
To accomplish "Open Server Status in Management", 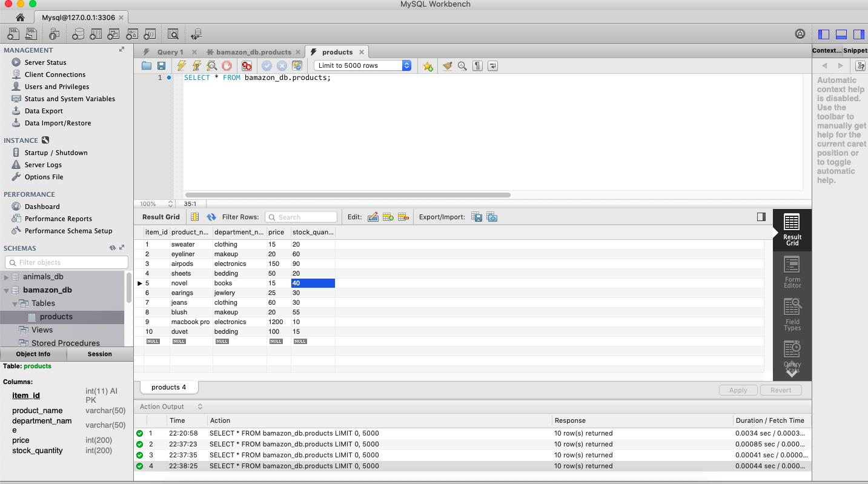I will pos(45,62).
